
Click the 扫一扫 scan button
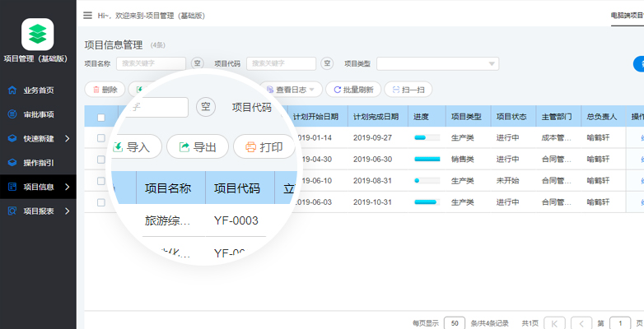coord(408,90)
